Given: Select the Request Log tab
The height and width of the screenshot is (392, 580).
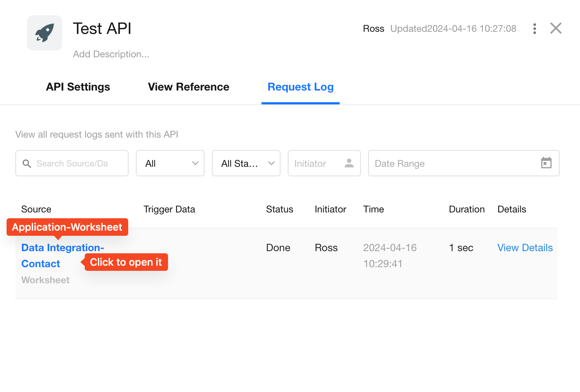Looking at the screenshot, I should 300,87.
